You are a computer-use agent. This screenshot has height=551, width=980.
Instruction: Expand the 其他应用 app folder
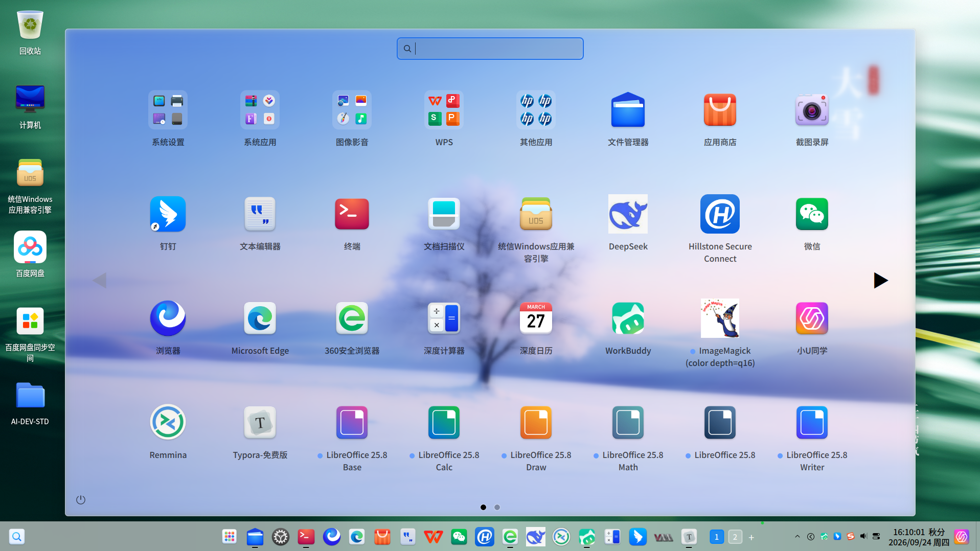click(536, 110)
